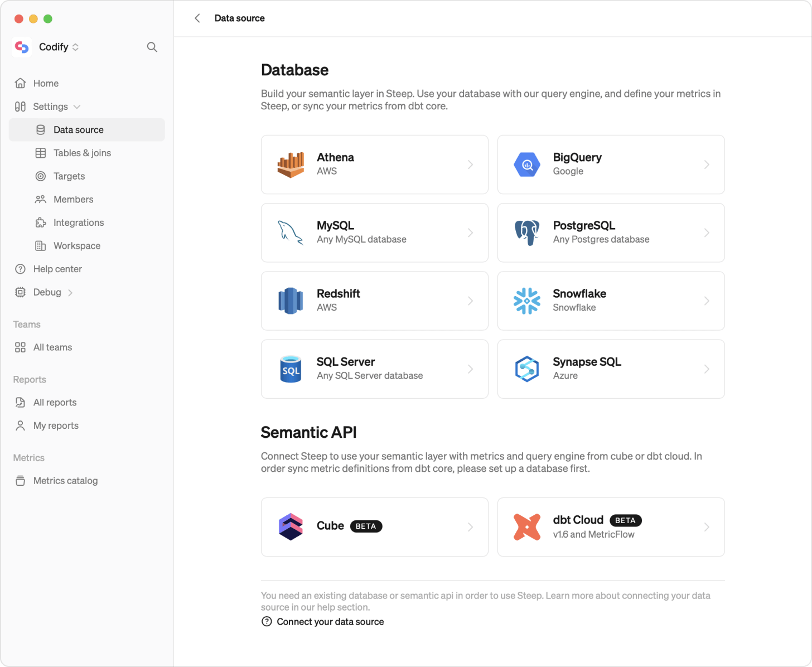Click the chevron on the Snowflake card
This screenshot has height=667, width=812.
pos(707,301)
